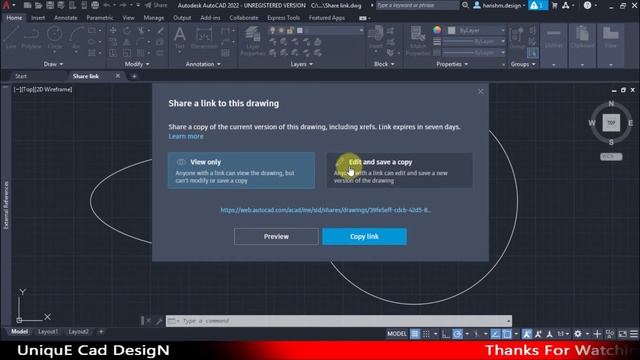Open Layer Properties manager

pyautogui.click(x=253, y=41)
